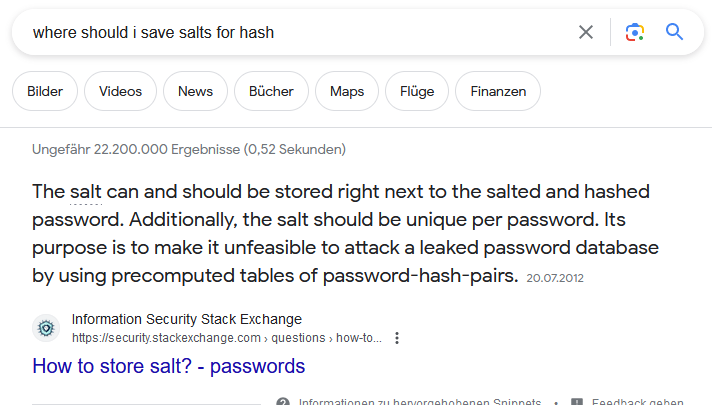Click the 'Information Security Stack Exchange' site name
The width and height of the screenshot is (712, 405).
(x=186, y=320)
